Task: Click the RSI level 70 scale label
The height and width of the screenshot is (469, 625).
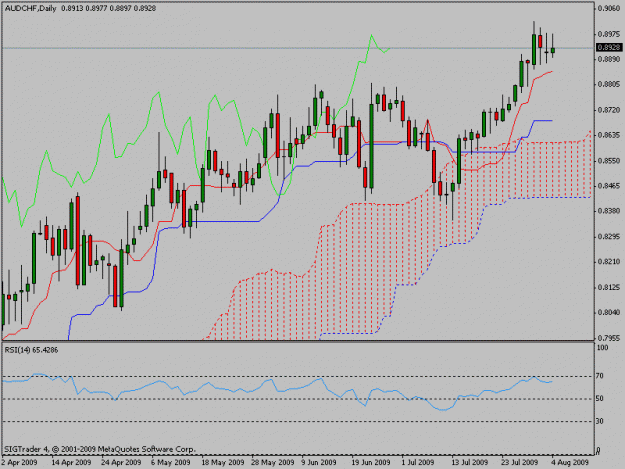Action: (600, 376)
